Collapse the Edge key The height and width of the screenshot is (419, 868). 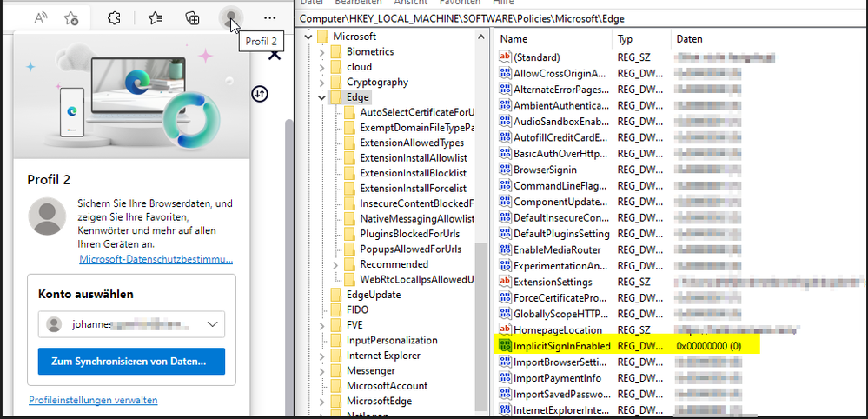[322, 97]
